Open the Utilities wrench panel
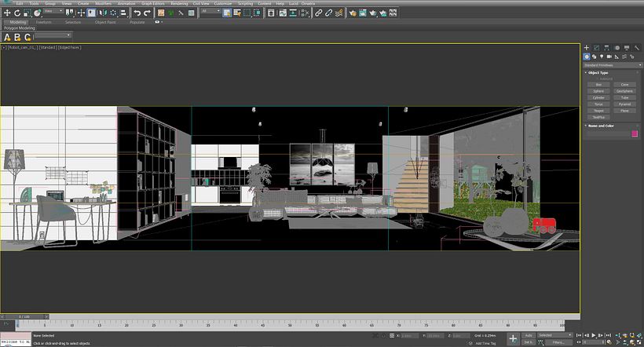 point(637,48)
